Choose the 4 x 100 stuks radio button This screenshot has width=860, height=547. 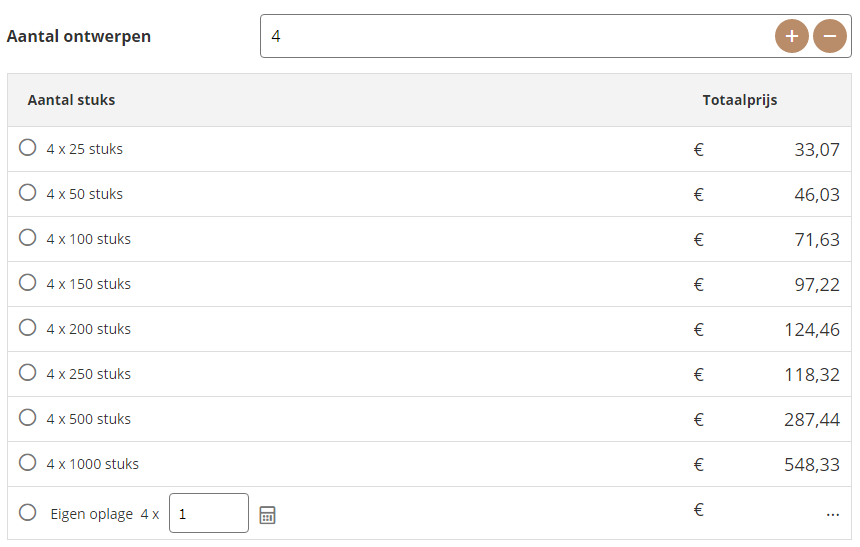tap(28, 238)
